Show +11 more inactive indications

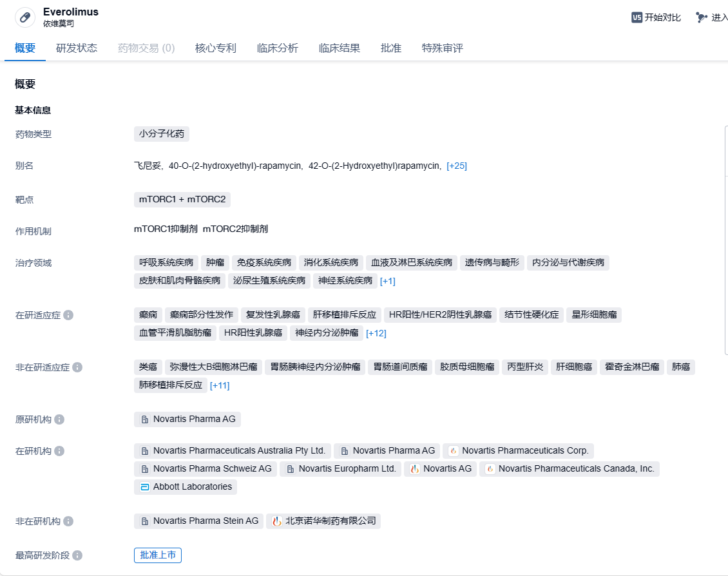click(220, 385)
